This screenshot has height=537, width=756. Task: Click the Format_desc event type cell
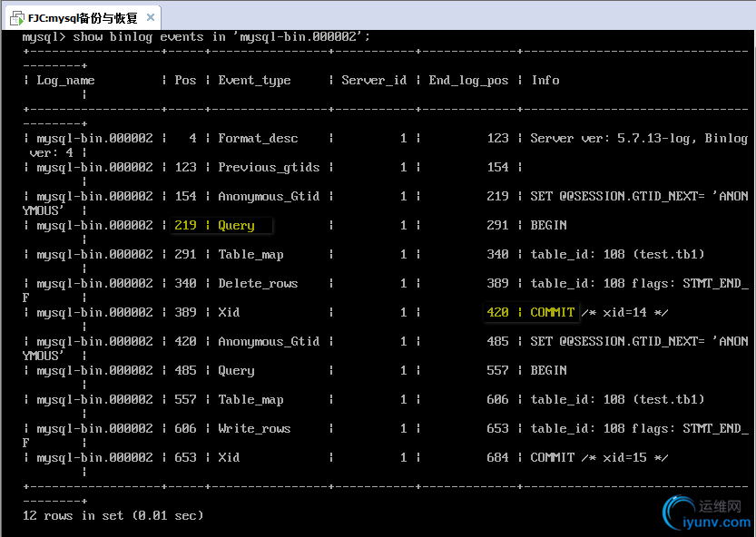pyautogui.click(x=258, y=139)
